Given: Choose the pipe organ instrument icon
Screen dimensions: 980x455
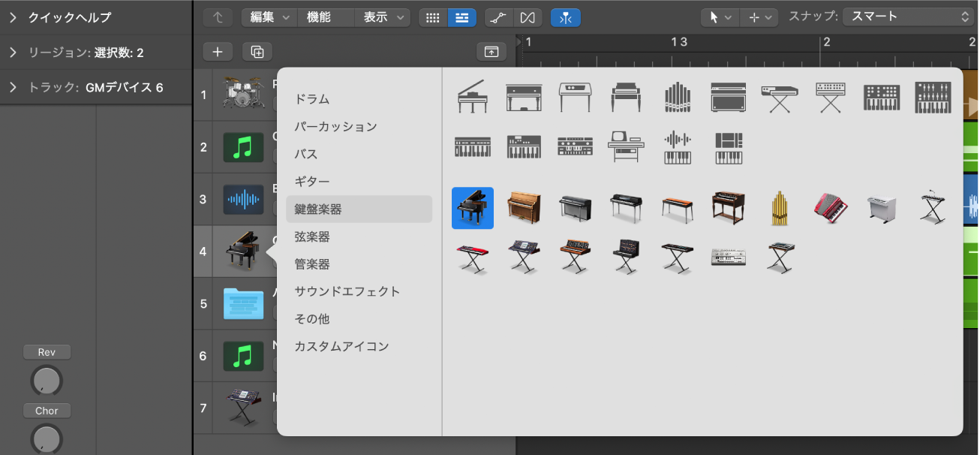Looking at the screenshot, I should coord(779,208).
